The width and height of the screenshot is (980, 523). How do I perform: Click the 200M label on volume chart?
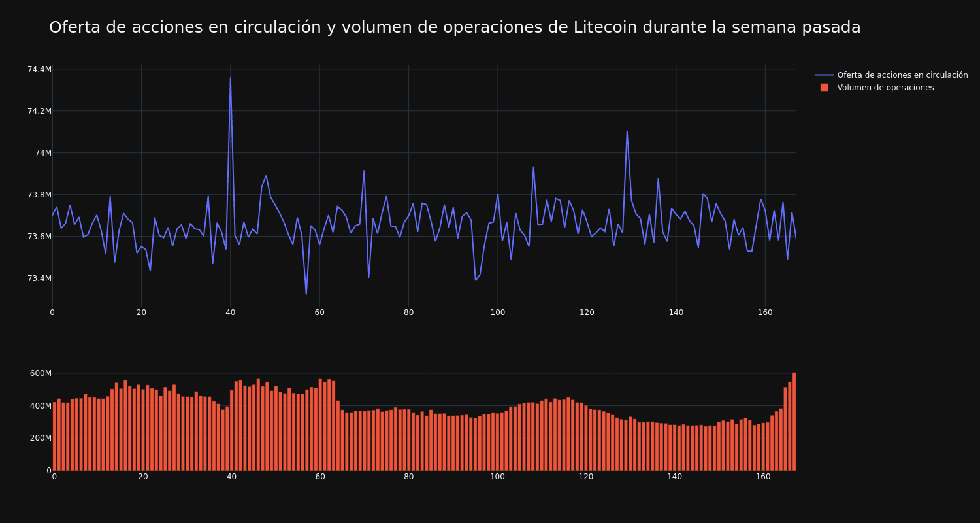41,438
